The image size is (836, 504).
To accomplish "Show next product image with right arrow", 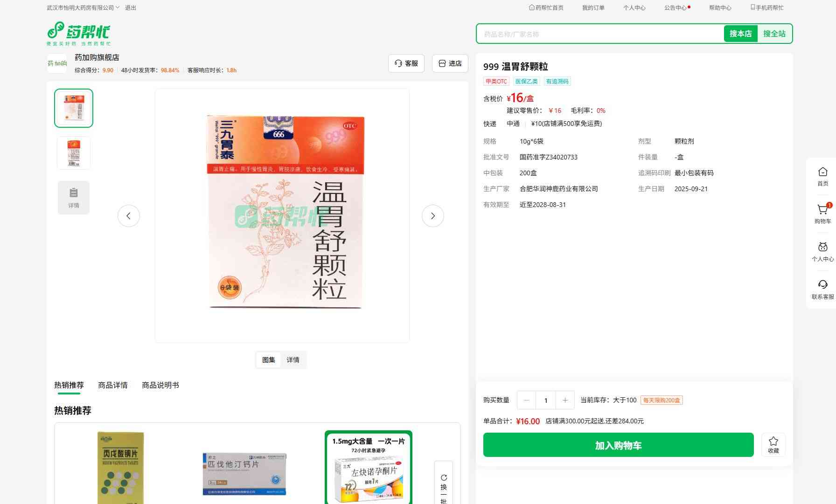I will click(432, 216).
